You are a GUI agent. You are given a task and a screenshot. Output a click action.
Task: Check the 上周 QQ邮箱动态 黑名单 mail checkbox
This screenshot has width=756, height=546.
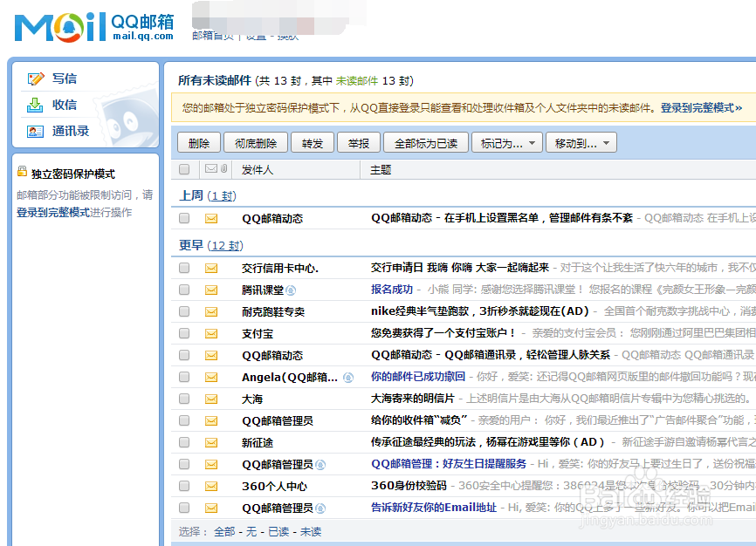184,218
